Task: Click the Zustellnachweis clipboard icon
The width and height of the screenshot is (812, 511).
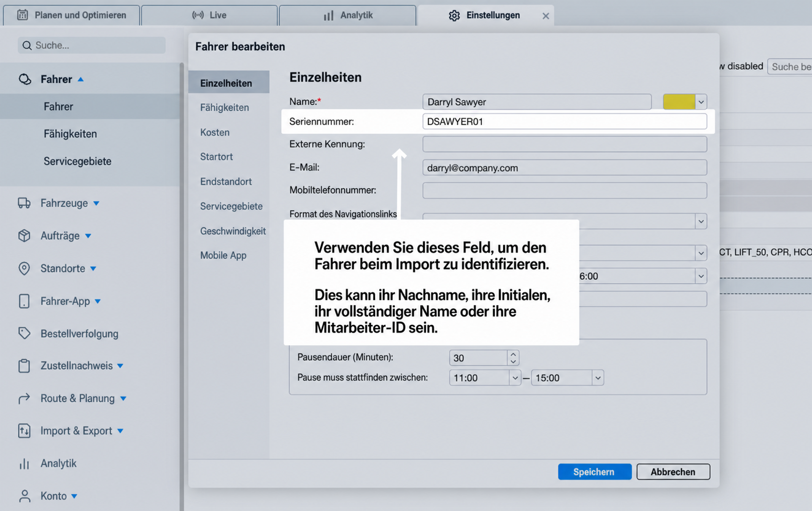Action: tap(24, 365)
